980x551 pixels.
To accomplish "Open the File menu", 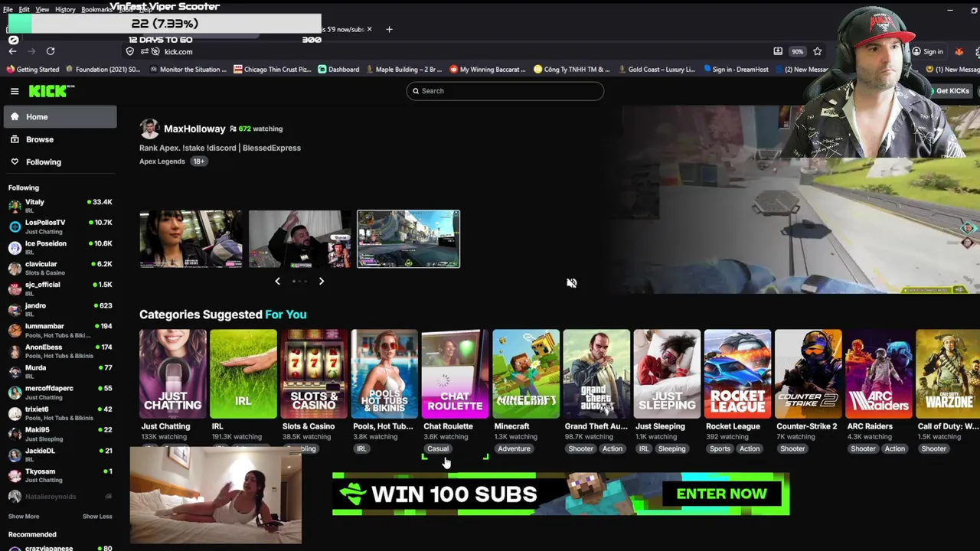I will click(8, 9).
